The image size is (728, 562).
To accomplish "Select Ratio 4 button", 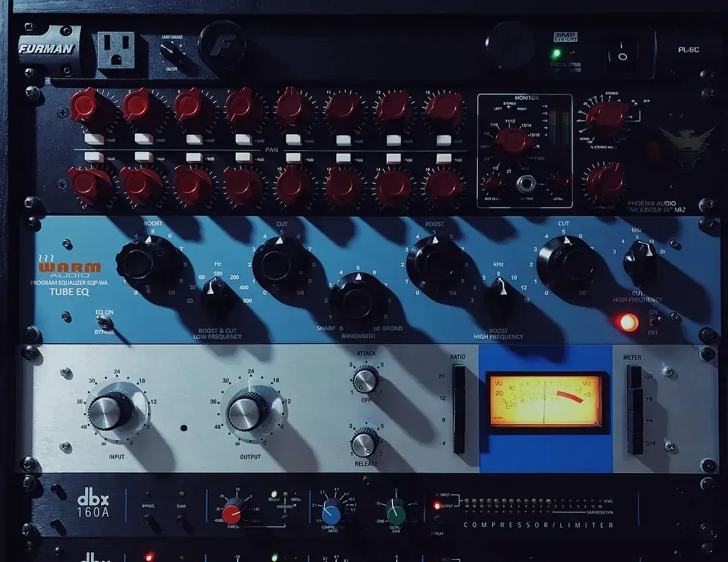I will tap(458, 442).
